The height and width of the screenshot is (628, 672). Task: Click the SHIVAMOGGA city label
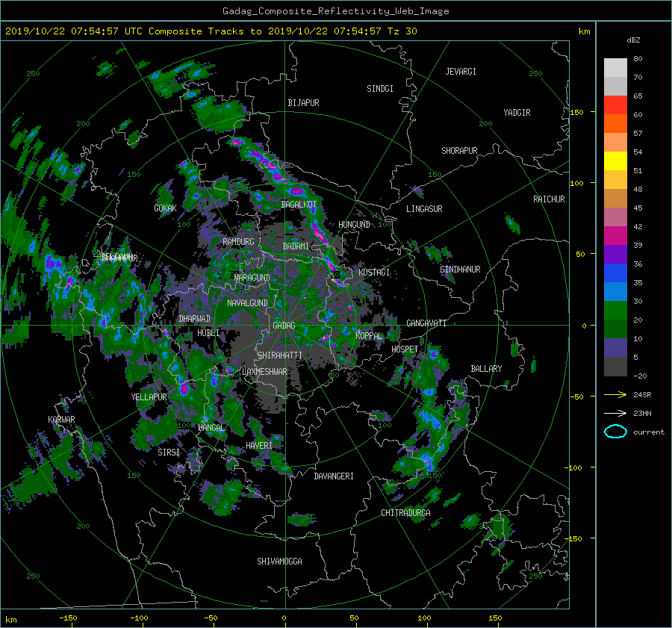[279, 561]
